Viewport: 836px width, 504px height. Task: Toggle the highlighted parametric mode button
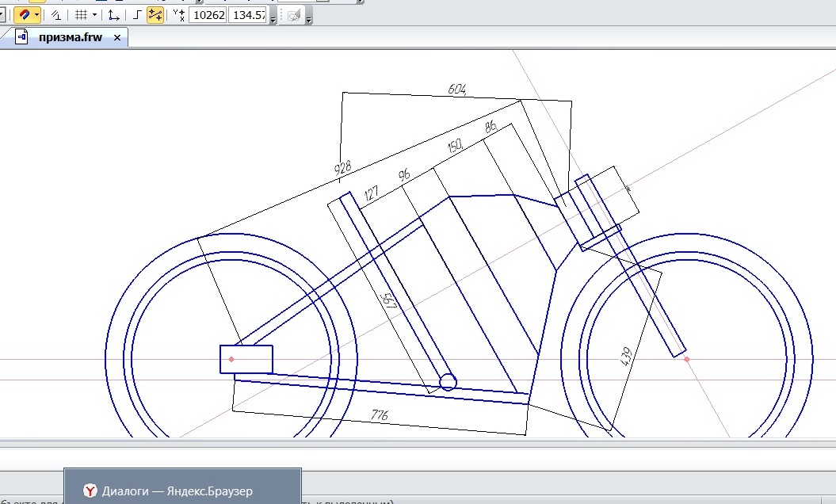coord(155,15)
